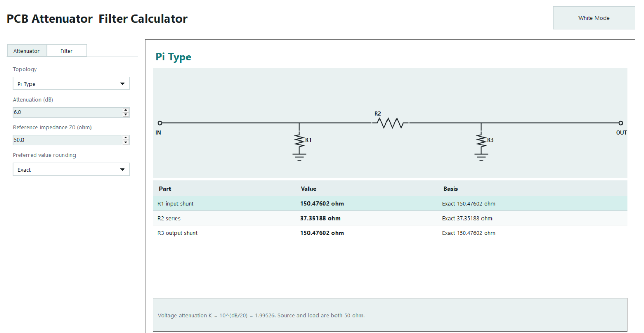The height and width of the screenshot is (333, 644).
Task: Click the R2 series resistor symbol
Action: pos(390,123)
